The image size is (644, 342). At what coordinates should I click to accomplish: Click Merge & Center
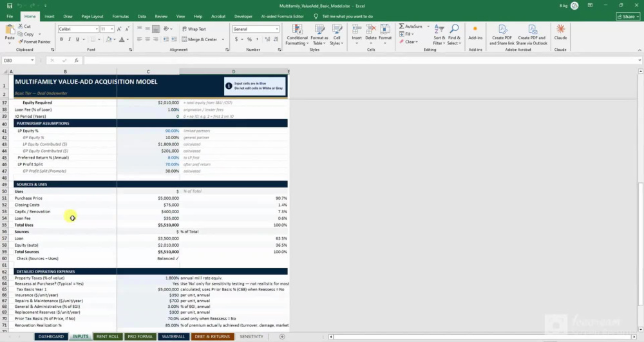point(200,39)
